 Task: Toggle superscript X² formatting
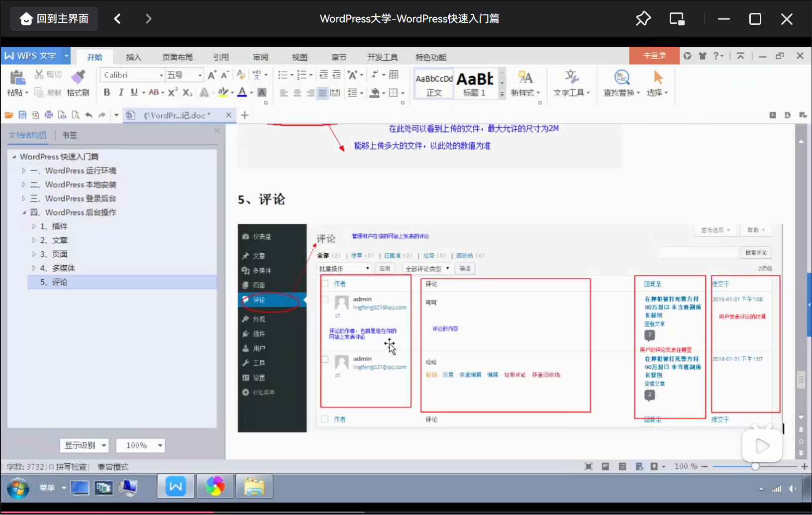pyautogui.click(x=173, y=93)
